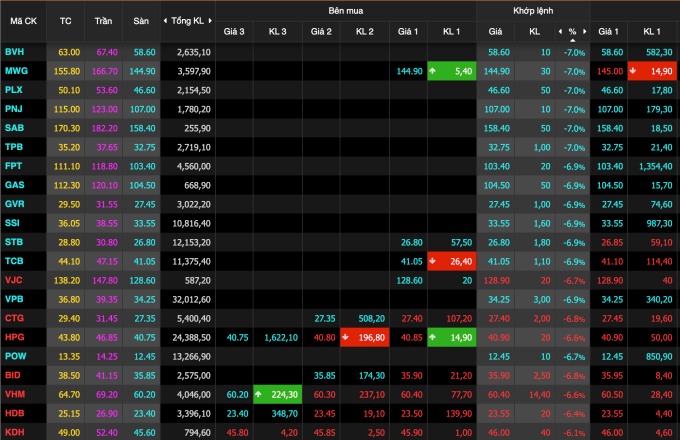The width and height of the screenshot is (680, 440).
Task: Sort by the Mã CK column header
Action: (23, 21)
